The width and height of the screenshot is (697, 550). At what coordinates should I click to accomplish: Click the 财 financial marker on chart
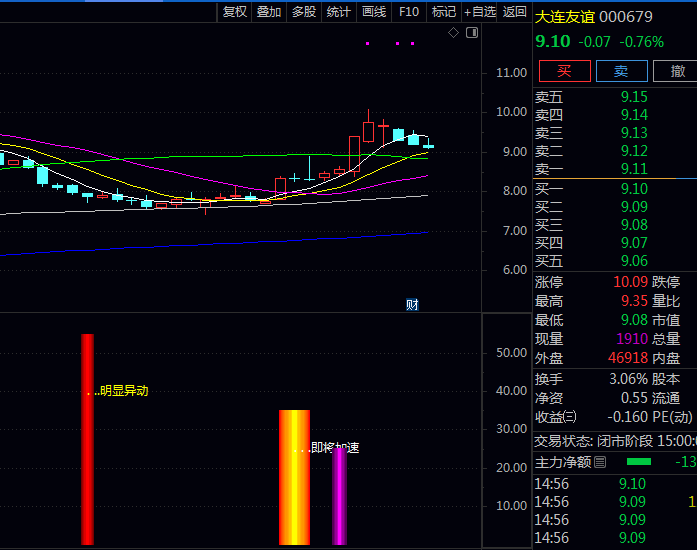(411, 304)
